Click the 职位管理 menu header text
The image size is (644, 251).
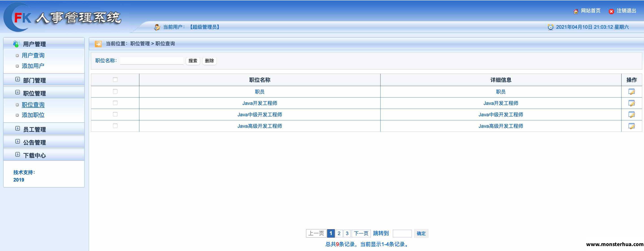click(x=35, y=93)
